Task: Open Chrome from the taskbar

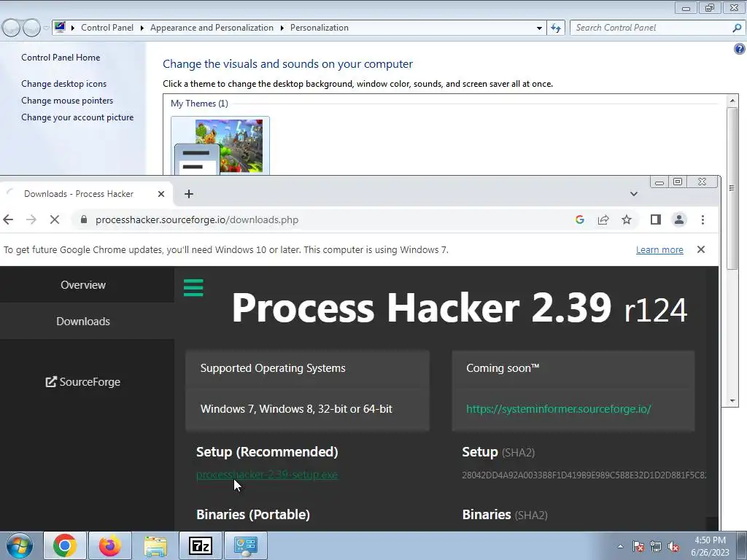Action: click(65, 545)
